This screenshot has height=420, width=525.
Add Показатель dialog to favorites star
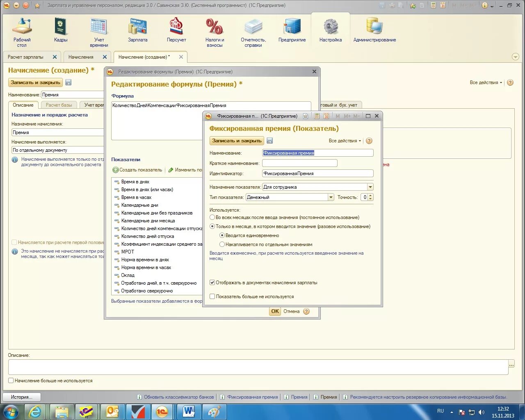[306, 116]
